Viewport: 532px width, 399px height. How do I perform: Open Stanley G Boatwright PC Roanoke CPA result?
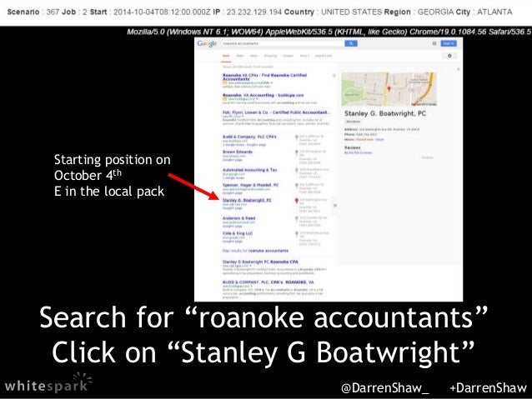coord(260,262)
